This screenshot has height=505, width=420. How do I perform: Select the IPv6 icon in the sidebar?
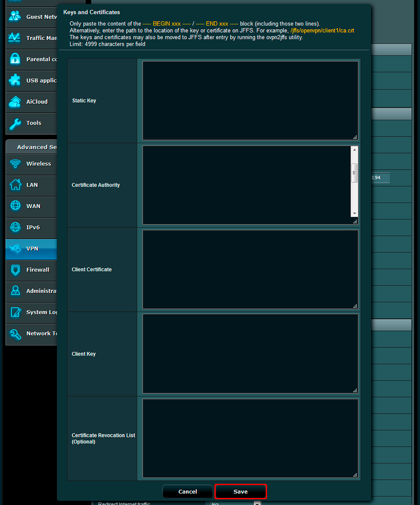pos(15,228)
